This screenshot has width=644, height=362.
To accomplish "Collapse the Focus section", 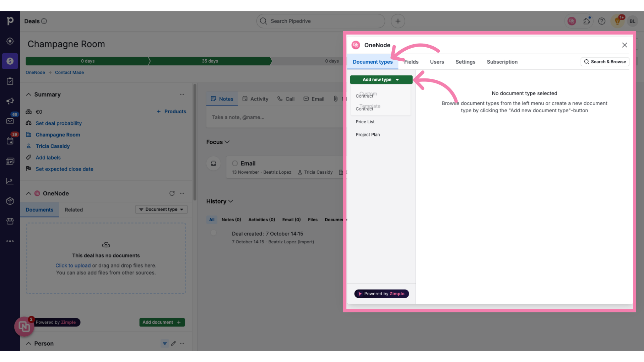I will coord(227,142).
